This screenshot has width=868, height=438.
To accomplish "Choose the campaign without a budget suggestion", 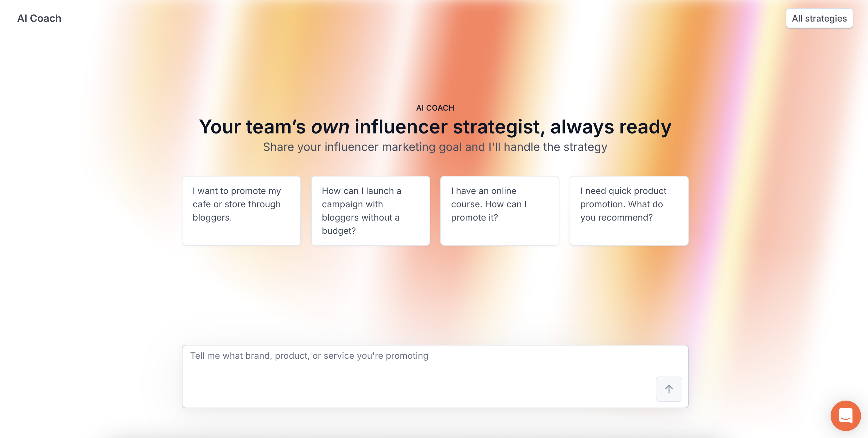I will pos(370,210).
